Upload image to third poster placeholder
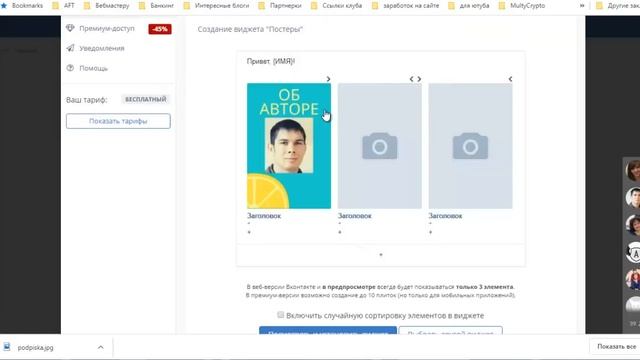The width and height of the screenshot is (640, 360). coord(470,146)
